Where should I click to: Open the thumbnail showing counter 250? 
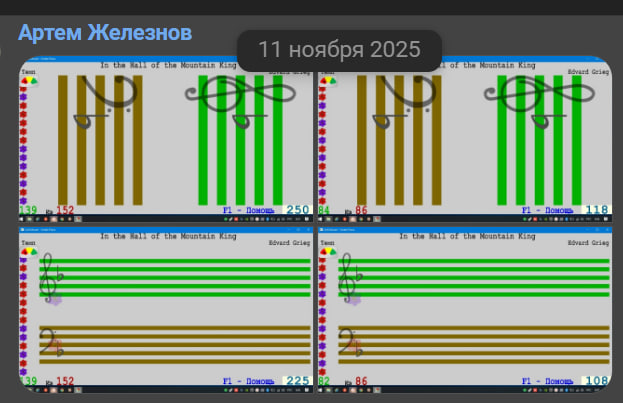166,140
